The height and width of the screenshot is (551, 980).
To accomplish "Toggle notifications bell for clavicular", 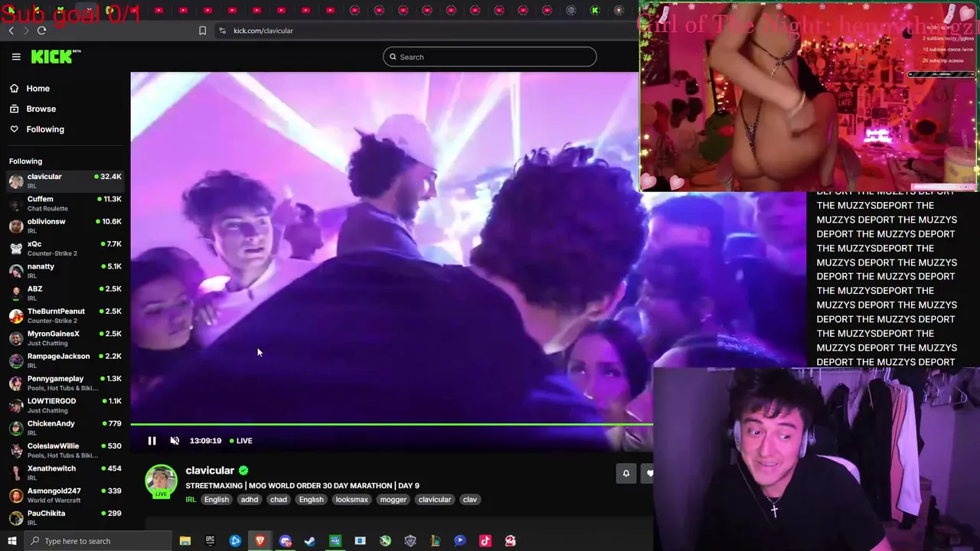I will click(x=626, y=474).
